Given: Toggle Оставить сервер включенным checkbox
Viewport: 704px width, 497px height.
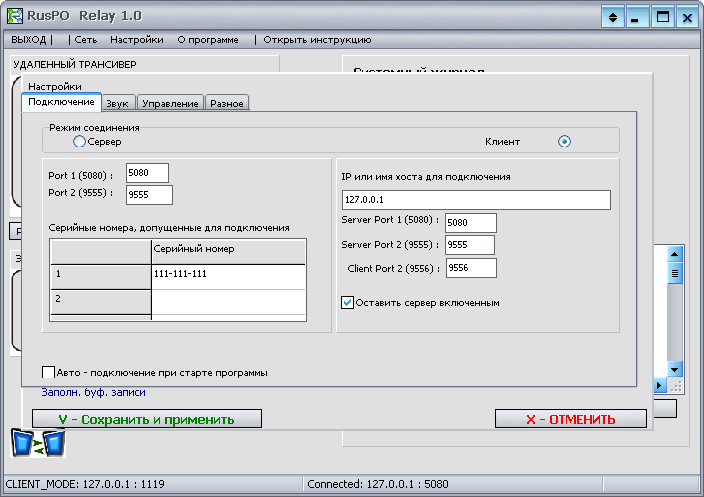Looking at the screenshot, I should click(x=348, y=302).
